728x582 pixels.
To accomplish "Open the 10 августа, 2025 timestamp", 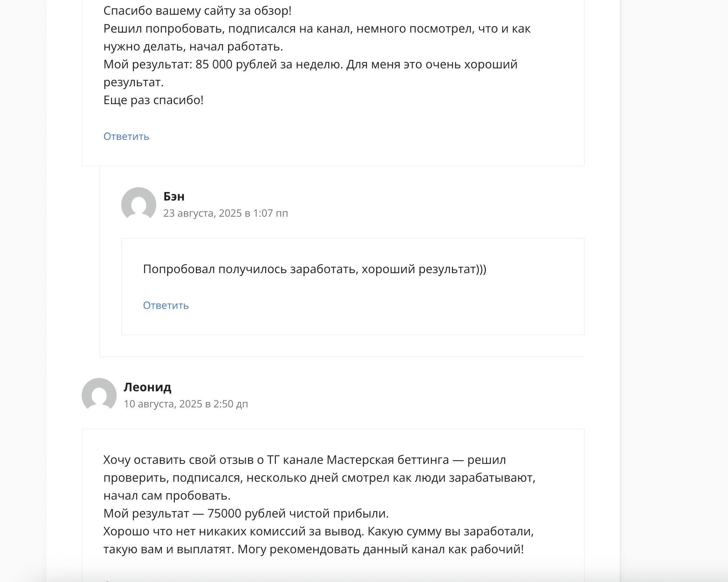I will tap(186, 404).
